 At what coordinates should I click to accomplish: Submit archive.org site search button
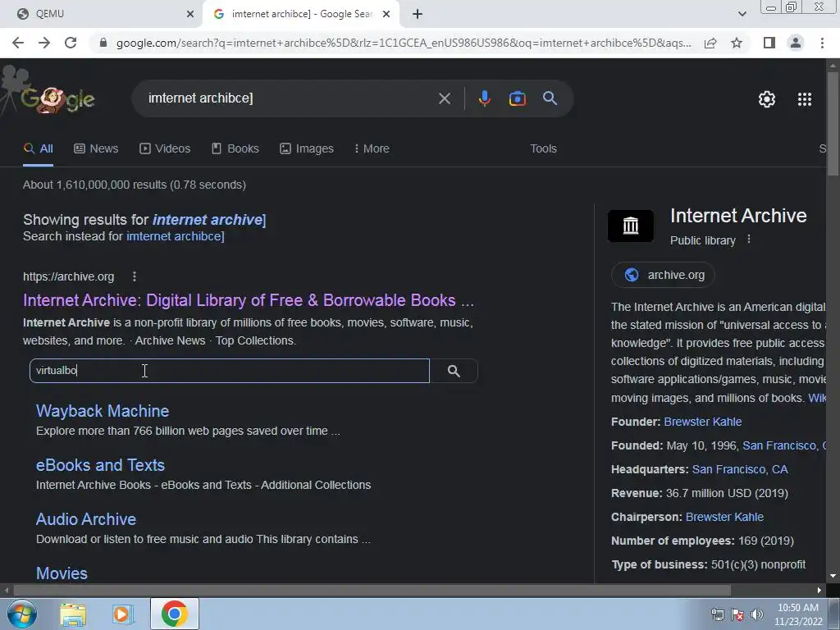(454, 371)
